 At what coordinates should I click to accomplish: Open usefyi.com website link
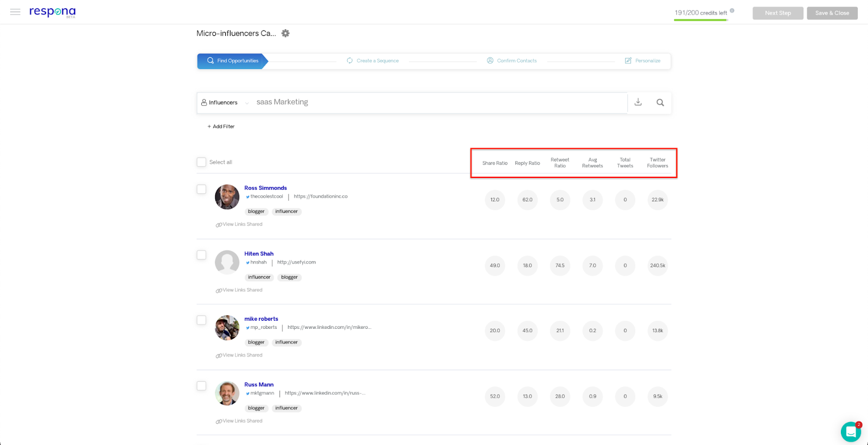296,262
